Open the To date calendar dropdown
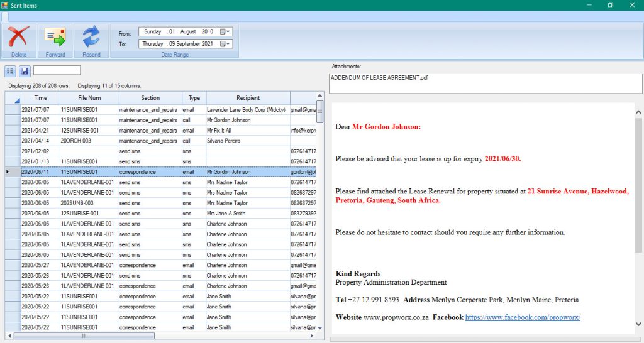The image size is (644, 343). 228,44
